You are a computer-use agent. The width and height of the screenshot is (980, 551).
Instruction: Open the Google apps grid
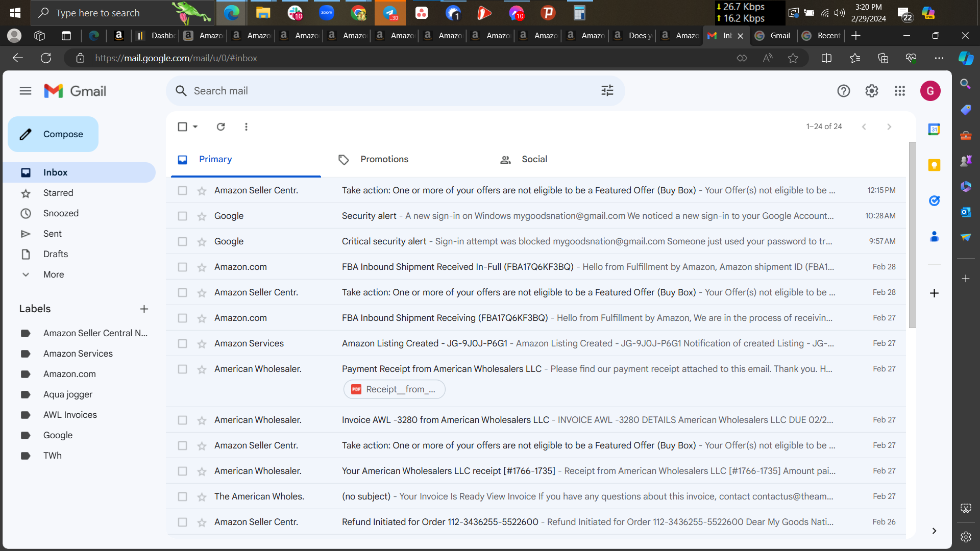pos(900,91)
